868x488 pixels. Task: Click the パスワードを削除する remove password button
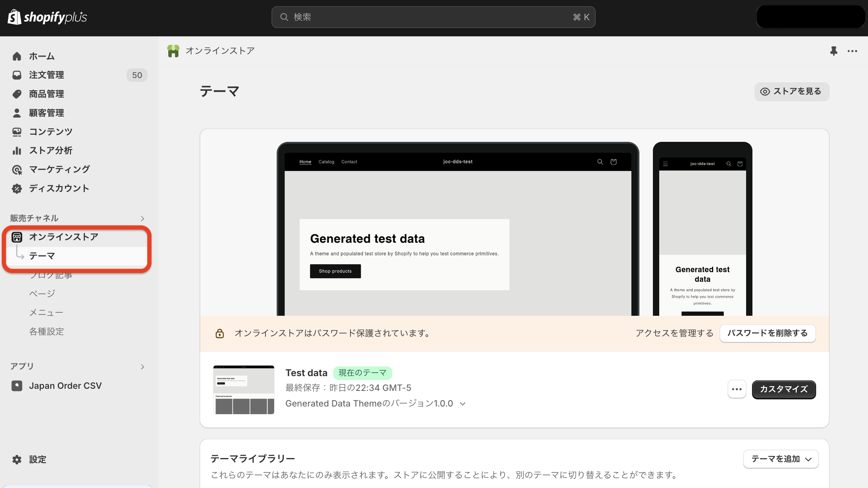coord(768,333)
